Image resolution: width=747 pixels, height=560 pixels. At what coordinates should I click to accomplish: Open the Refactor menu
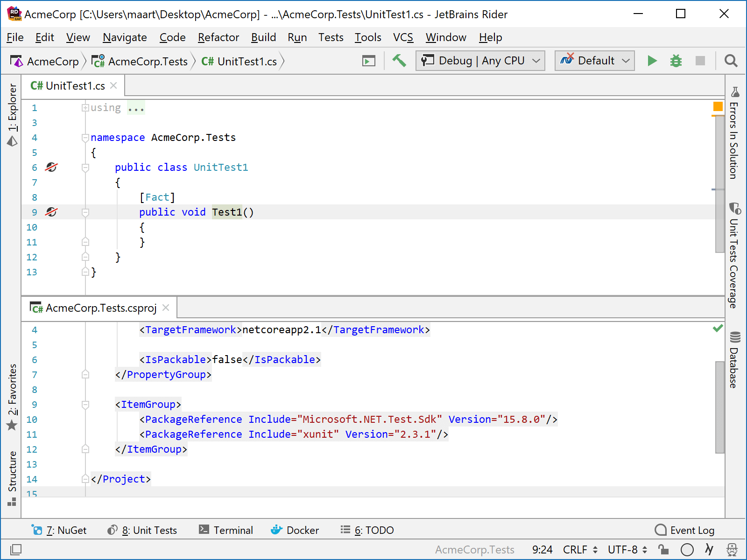point(218,37)
